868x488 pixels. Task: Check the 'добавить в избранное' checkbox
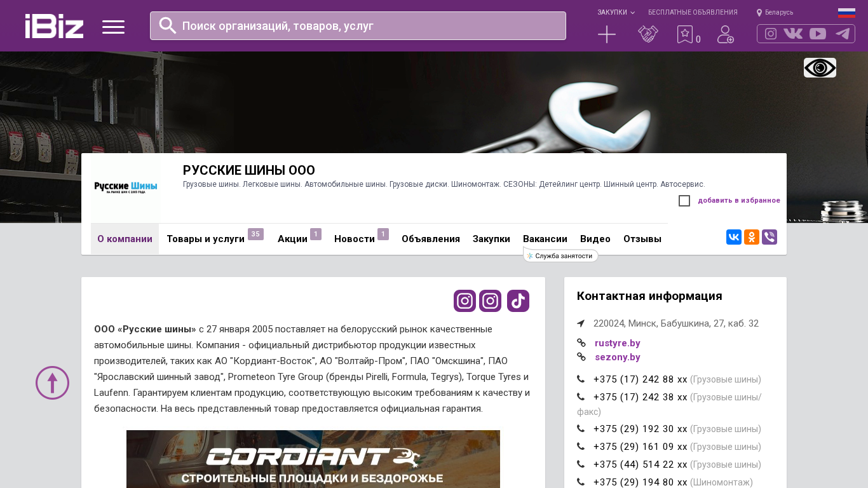pos(684,201)
